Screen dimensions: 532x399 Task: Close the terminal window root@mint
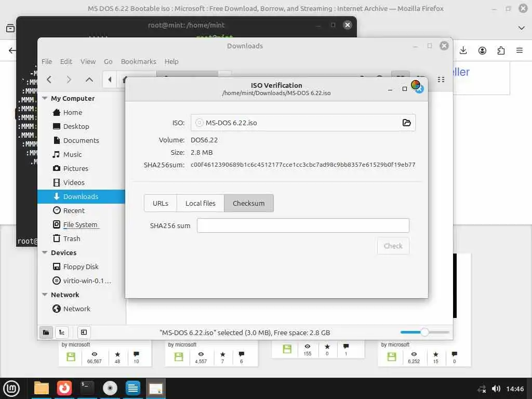[348, 25]
